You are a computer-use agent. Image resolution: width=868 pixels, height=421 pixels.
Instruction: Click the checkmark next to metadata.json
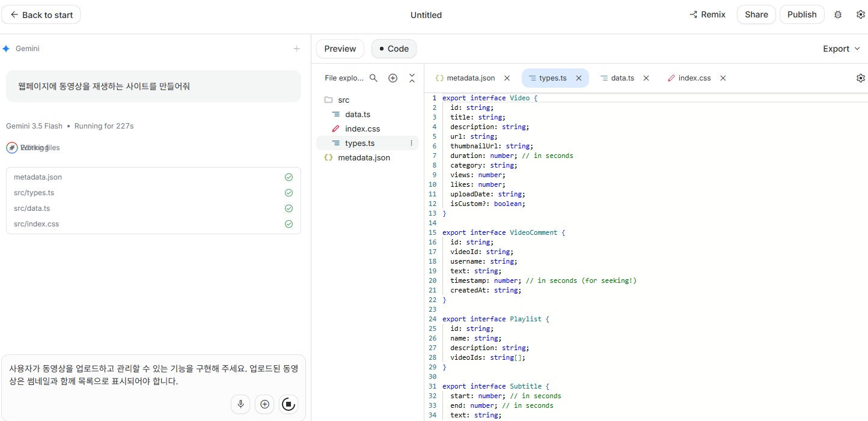point(289,177)
